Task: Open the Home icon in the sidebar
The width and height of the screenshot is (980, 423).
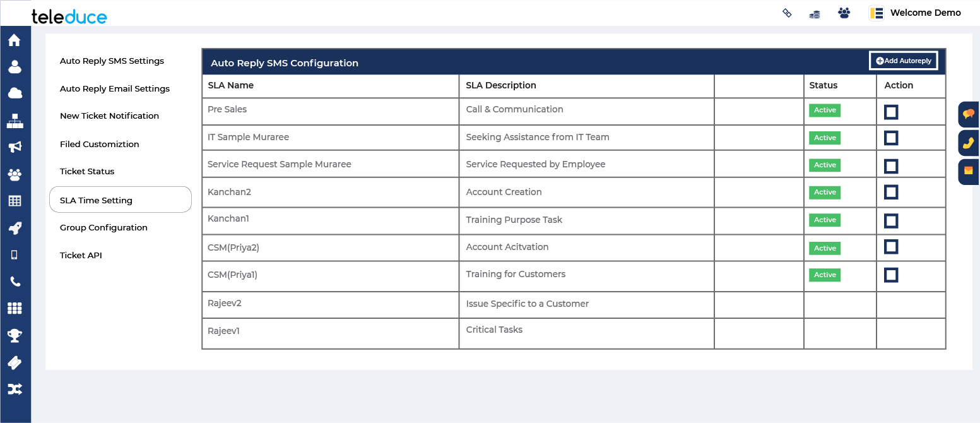Action: (x=15, y=39)
